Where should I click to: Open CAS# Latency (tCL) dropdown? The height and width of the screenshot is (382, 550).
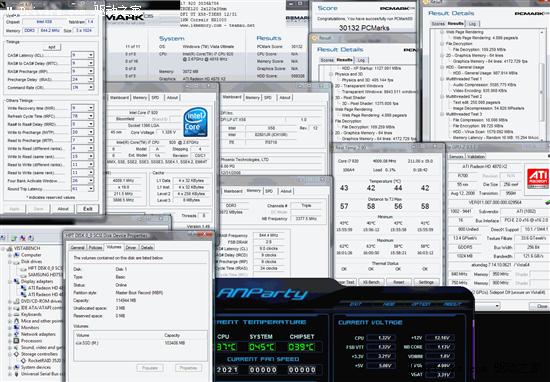coord(83,55)
